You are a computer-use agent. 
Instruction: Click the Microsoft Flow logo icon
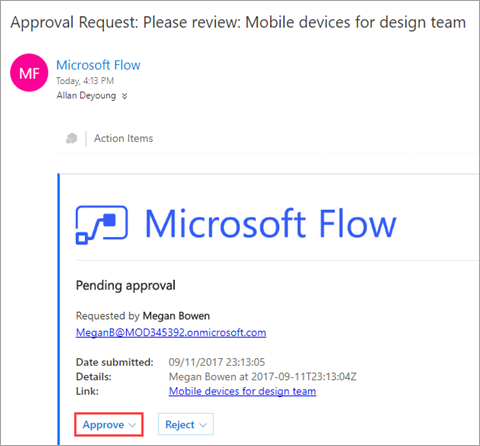click(102, 225)
